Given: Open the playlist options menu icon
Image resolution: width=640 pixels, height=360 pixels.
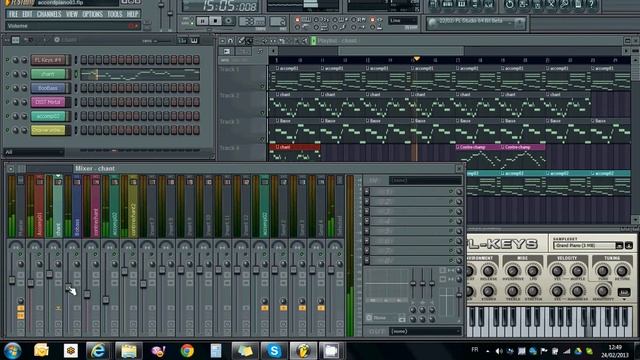Looking at the screenshot, I should click(x=223, y=41).
